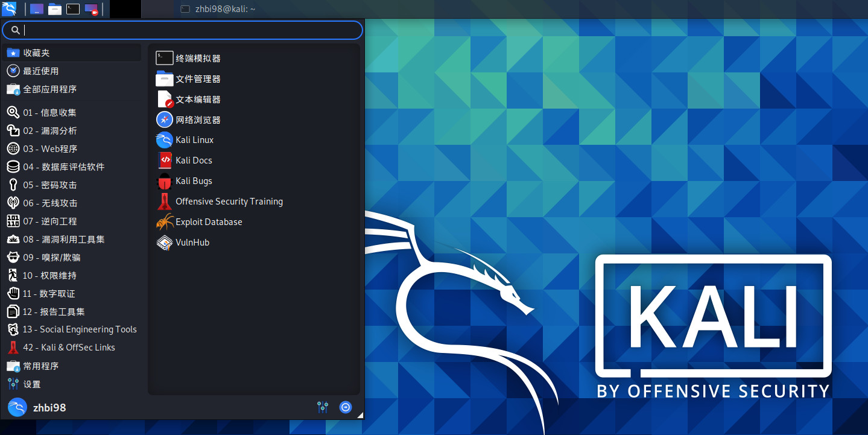Open the Kali Bugs shortcut
The height and width of the screenshot is (435, 868).
click(193, 180)
